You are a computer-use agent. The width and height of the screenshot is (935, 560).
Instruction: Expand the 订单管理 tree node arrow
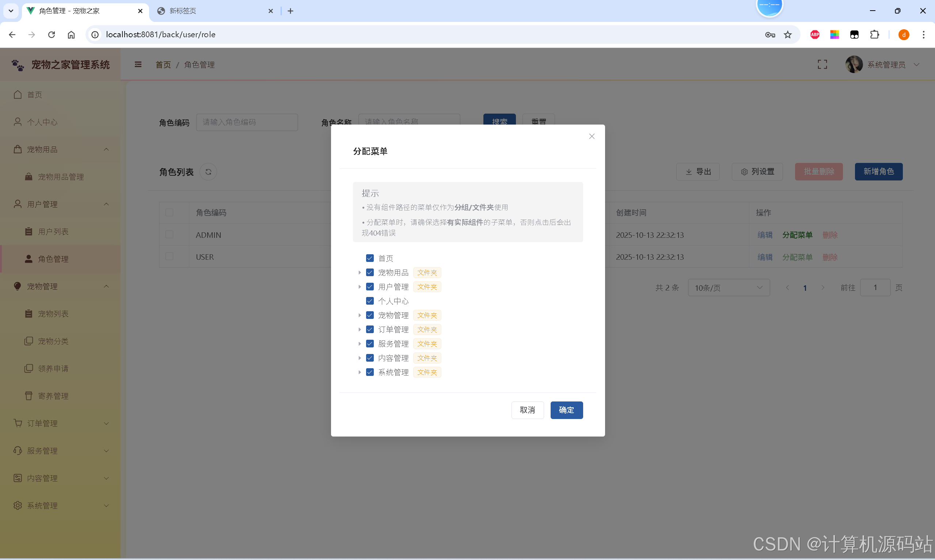(360, 329)
